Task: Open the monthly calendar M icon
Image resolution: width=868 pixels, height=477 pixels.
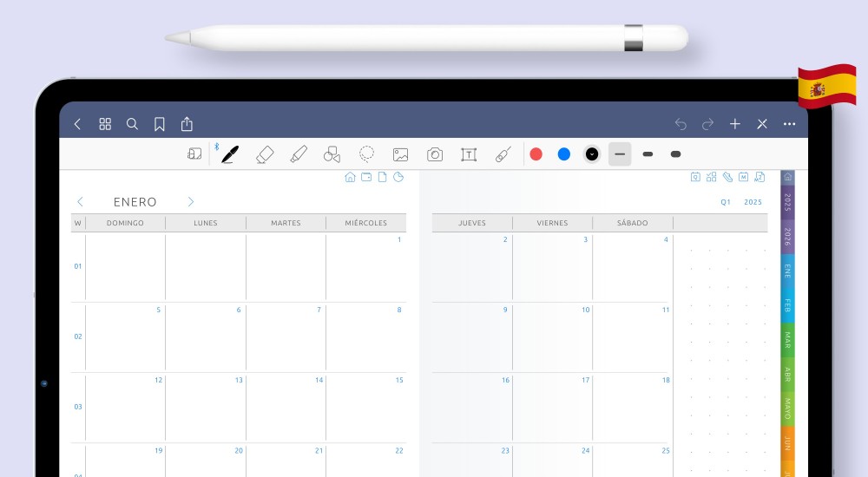Action: (x=744, y=177)
